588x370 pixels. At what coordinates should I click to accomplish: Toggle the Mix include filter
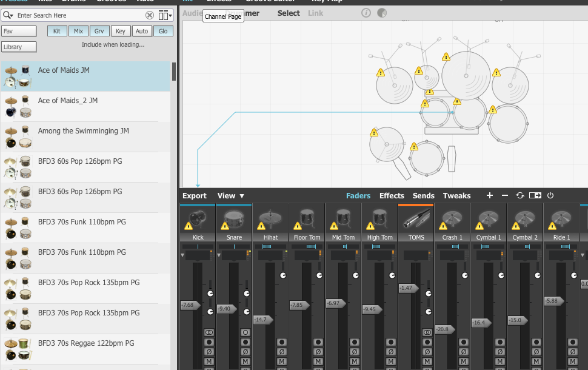coord(78,31)
